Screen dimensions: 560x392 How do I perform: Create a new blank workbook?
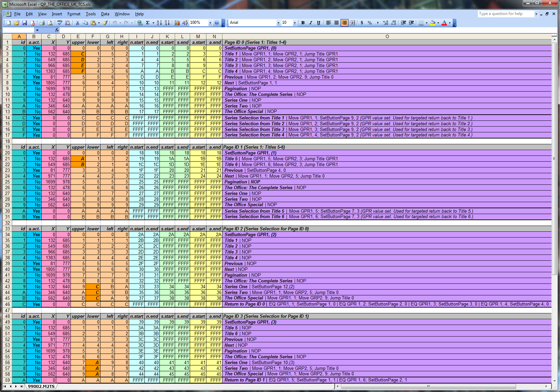click(9, 23)
